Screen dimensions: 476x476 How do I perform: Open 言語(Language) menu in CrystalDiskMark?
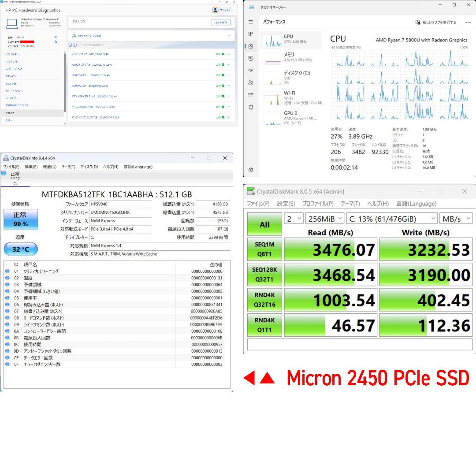pyautogui.click(x=416, y=203)
